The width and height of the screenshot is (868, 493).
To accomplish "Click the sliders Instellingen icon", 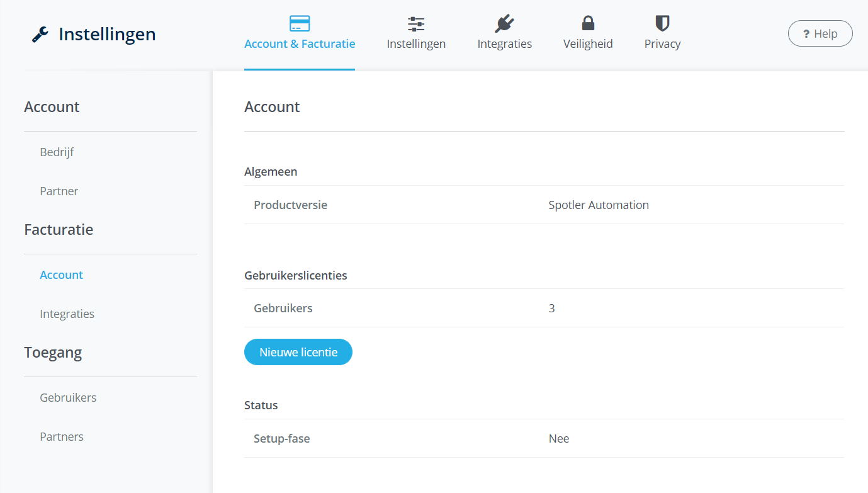I will [416, 24].
